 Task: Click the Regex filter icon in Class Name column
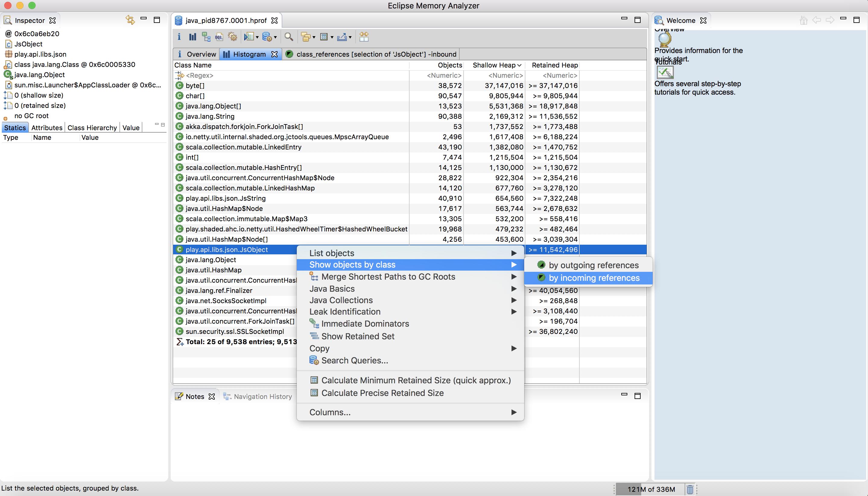tap(179, 75)
